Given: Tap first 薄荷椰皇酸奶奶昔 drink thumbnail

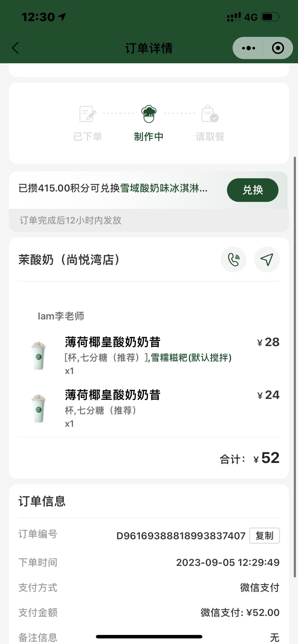Looking at the screenshot, I should (x=39, y=356).
